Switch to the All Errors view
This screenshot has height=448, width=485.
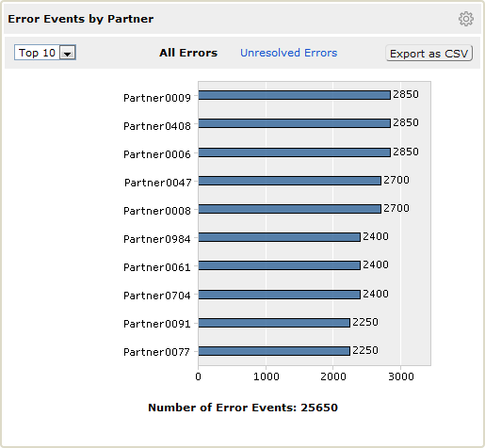[x=188, y=53]
